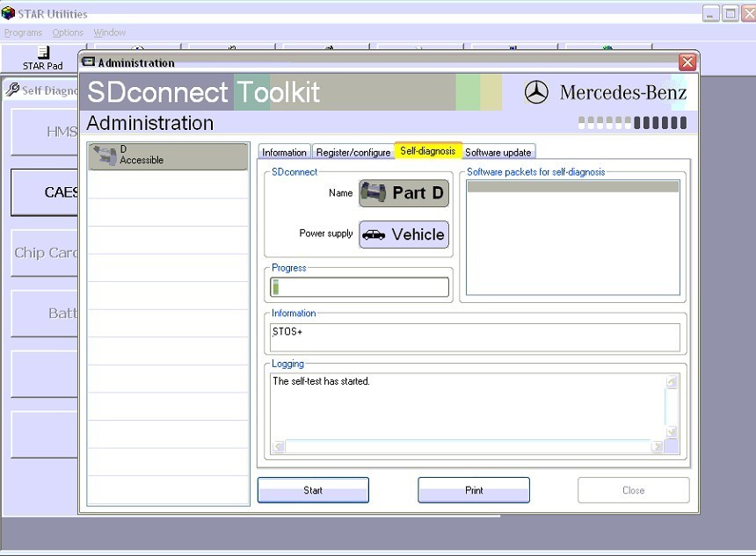Click the Vehicle power supply button
The height and width of the screenshot is (556, 756).
[x=403, y=235]
